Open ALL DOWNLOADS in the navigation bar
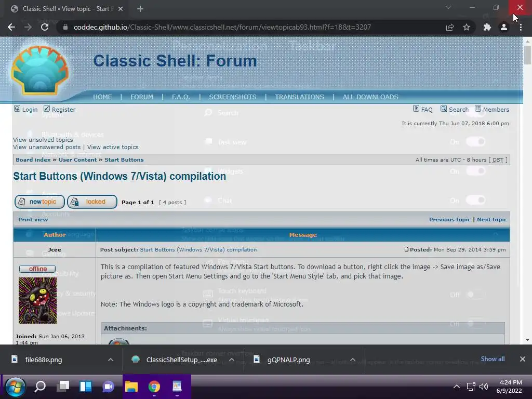 pos(370,97)
